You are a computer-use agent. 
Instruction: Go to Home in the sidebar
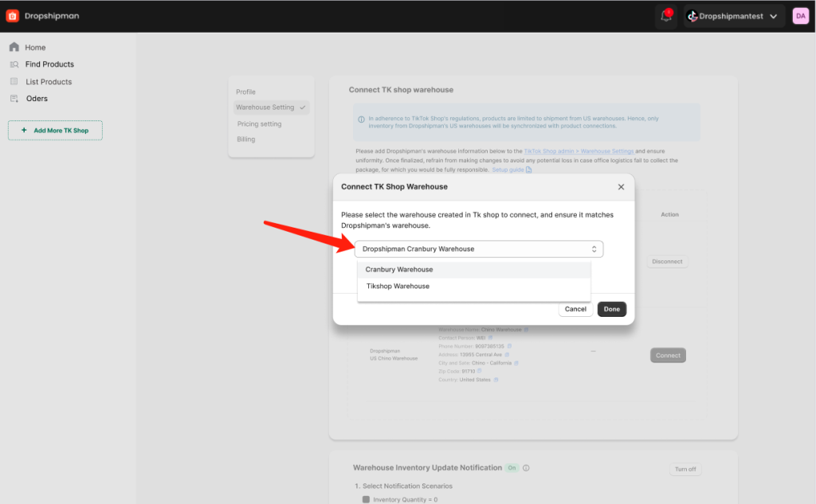pos(35,47)
